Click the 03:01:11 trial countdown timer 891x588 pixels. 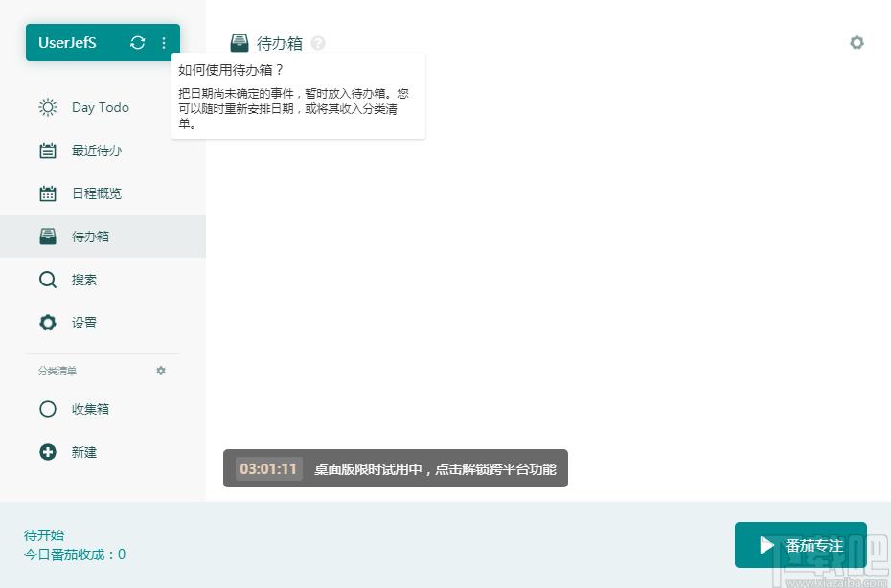pyautogui.click(x=268, y=468)
